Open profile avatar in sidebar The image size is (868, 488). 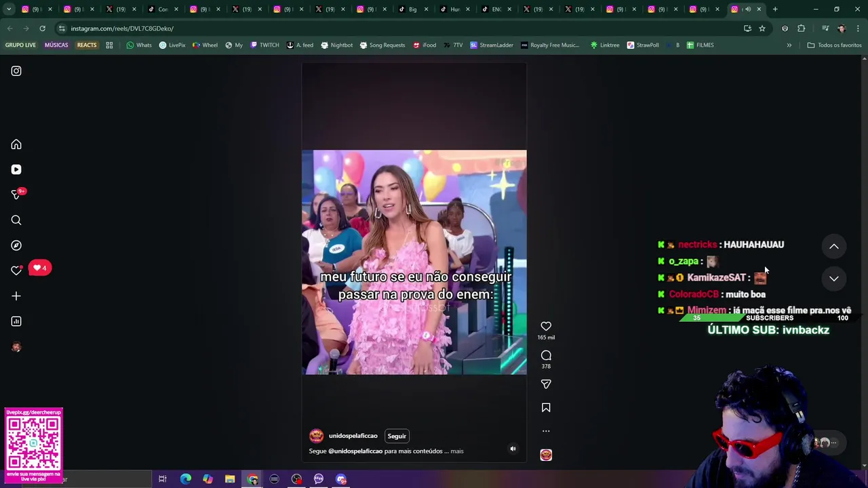[16, 347]
